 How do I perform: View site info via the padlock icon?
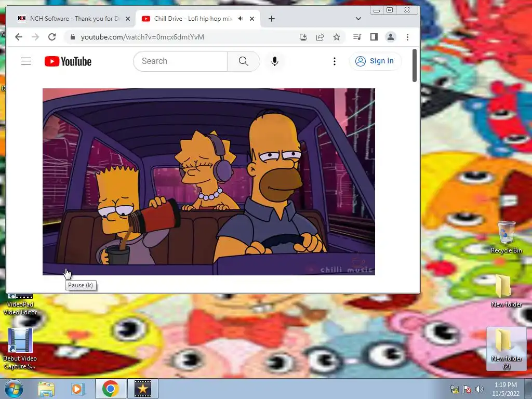(x=72, y=37)
